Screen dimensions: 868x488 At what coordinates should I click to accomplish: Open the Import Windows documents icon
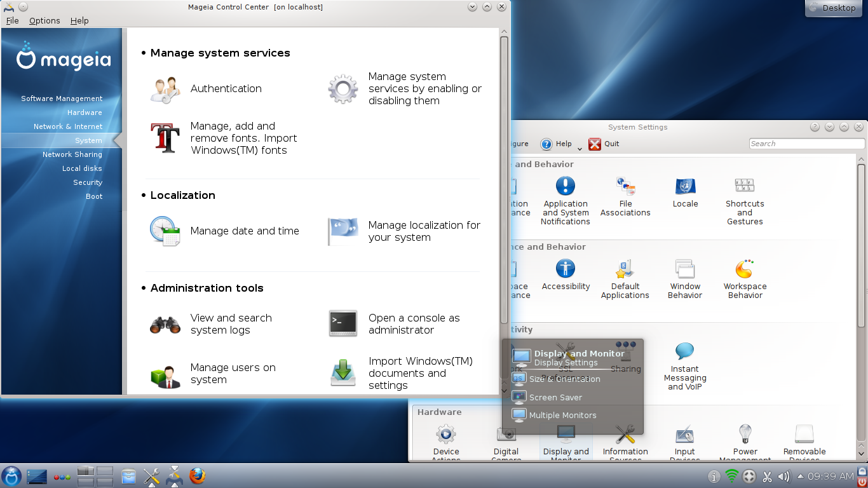[x=342, y=374]
